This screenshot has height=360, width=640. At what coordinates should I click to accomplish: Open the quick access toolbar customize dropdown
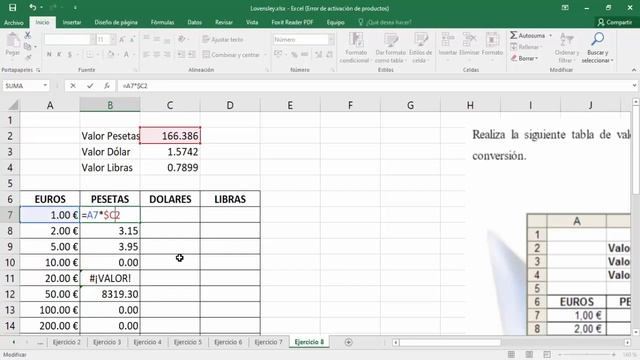click(75, 8)
